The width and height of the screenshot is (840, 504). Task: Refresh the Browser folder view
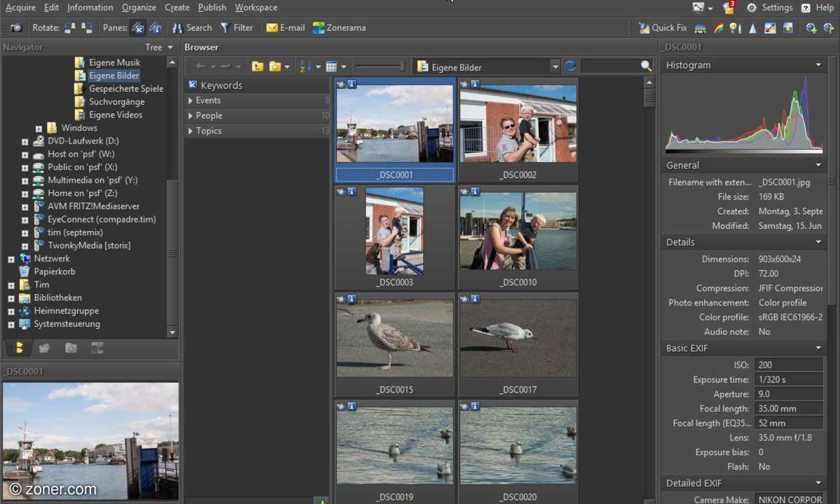[x=570, y=66]
